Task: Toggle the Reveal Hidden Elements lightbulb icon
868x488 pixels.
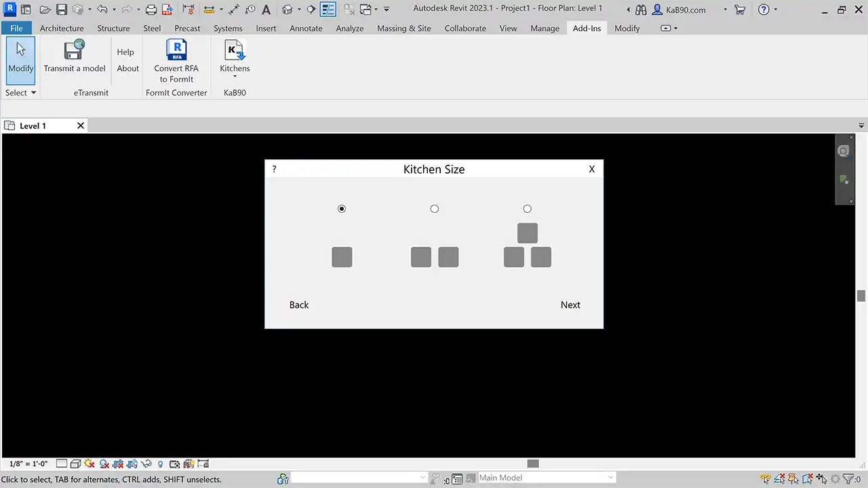Action: coord(160,464)
